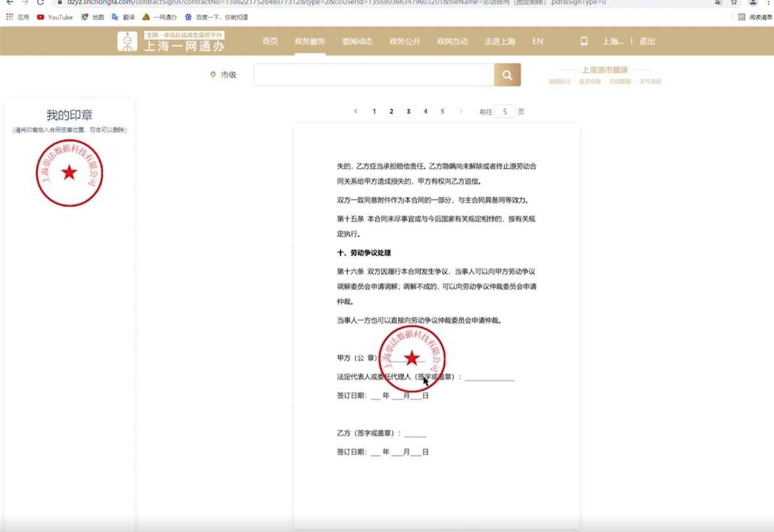This screenshot has width=774, height=532.
Task: Click the search magnifier button
Action: 507,75
